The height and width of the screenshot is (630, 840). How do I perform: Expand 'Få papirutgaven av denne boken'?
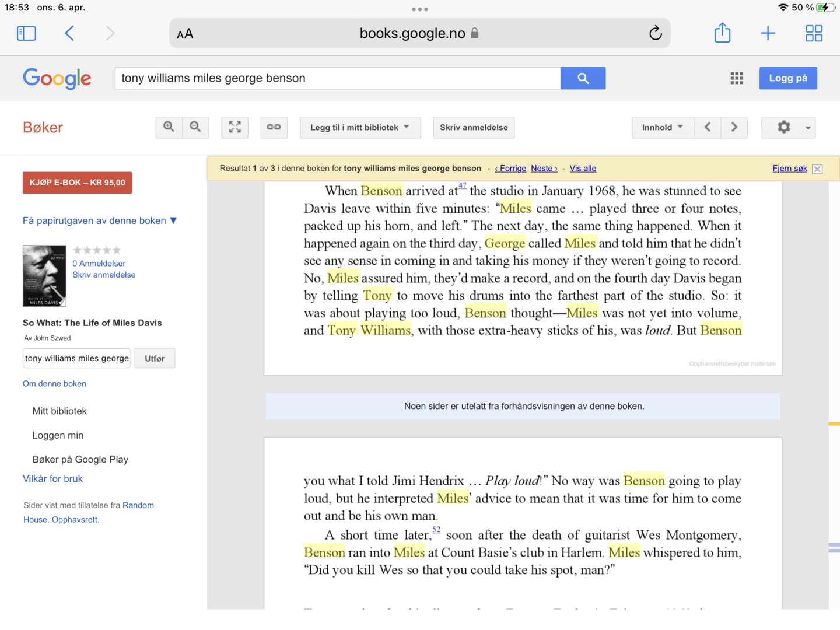[x=100, y=220]
